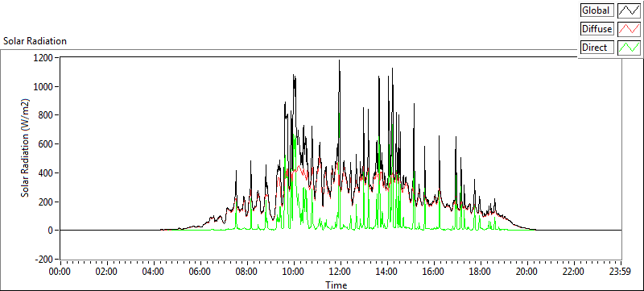Click the 1200 y-axis maximum value

click(x=44, y=57)
